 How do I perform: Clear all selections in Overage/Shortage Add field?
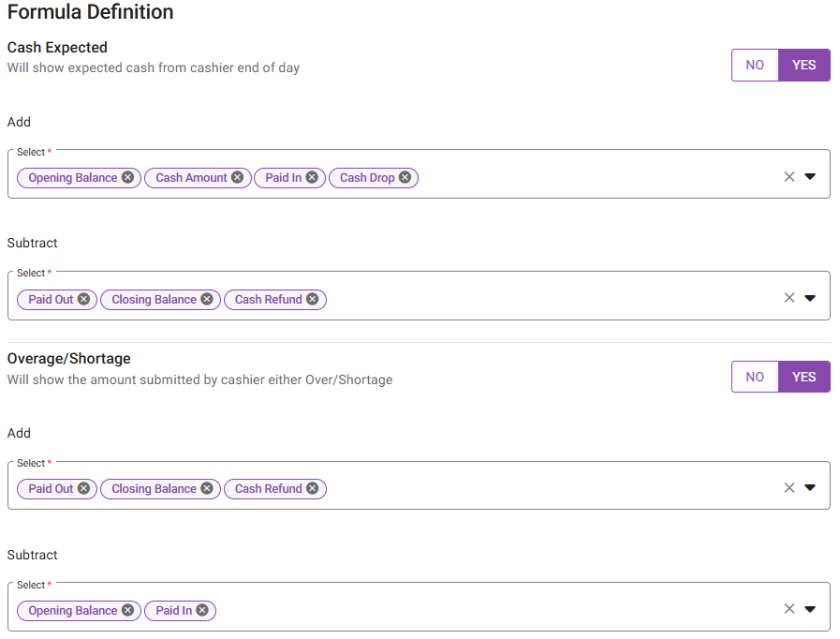click(x=788, y=487)
